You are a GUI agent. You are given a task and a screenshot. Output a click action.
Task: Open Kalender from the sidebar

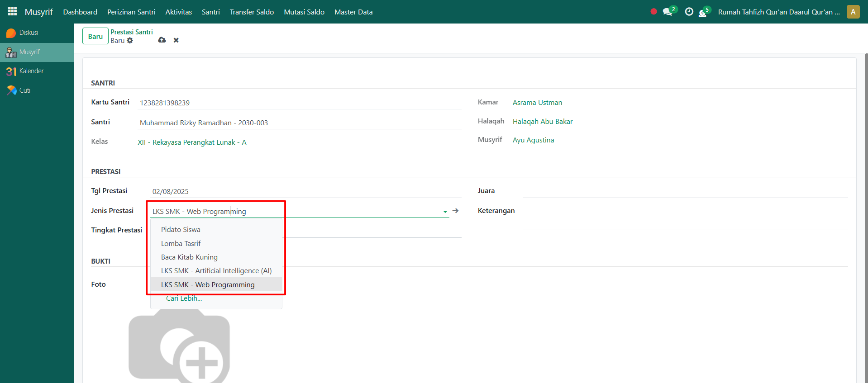(x=31, y=71)
